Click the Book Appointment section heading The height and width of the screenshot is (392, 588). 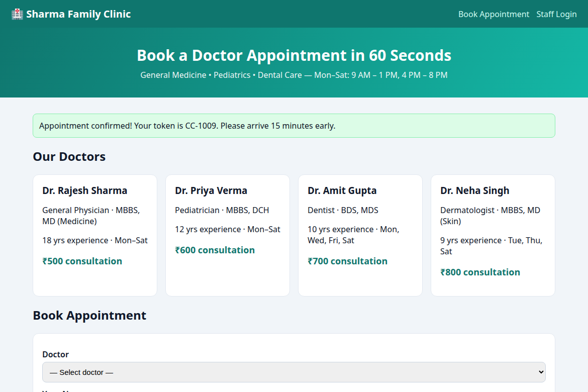(x=89, y=316)
